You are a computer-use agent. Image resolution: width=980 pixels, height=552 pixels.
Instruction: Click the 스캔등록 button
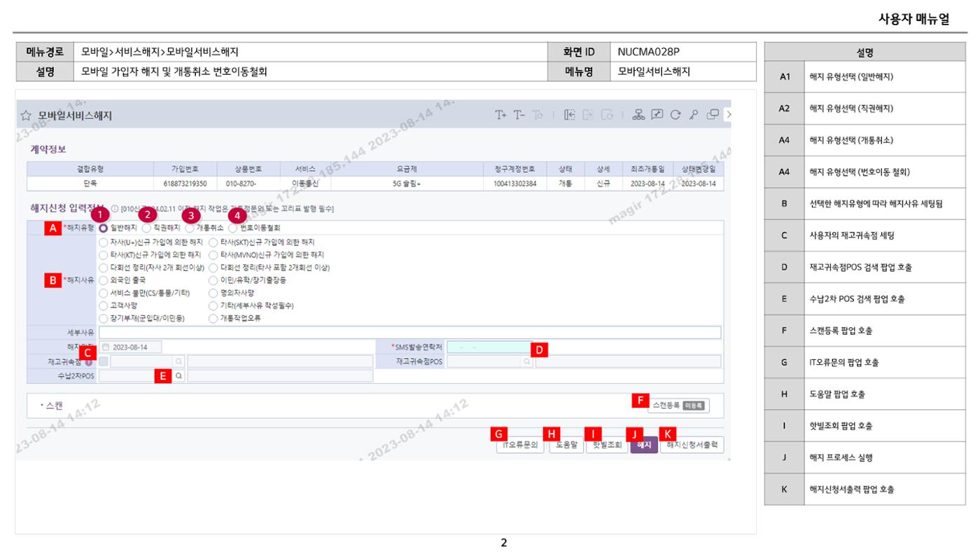click(x=678, y=405)
